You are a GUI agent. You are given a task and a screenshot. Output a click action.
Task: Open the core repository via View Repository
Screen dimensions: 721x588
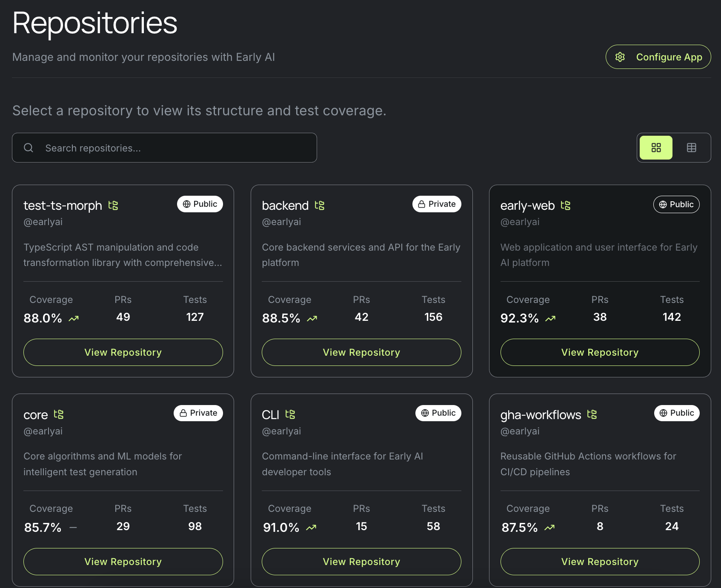123,562
